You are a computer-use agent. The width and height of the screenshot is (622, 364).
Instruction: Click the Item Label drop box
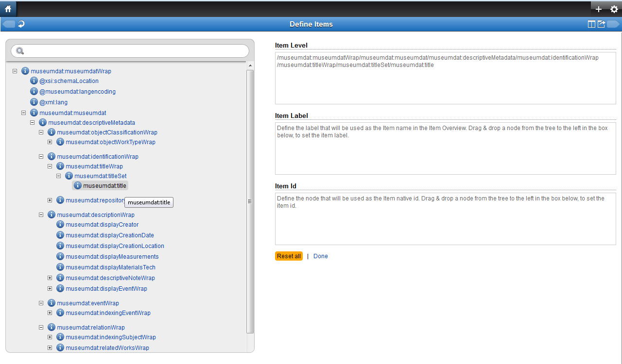(446, 149)
